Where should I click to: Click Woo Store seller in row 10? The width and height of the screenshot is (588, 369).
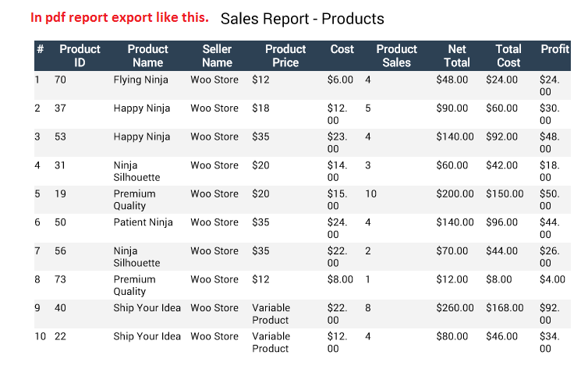[x=214, y=336]
